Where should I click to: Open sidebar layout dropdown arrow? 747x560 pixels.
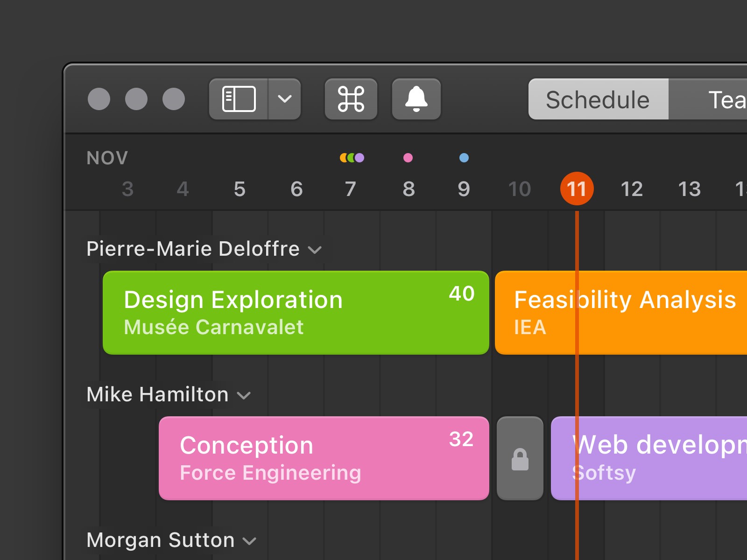click(284, 99)
